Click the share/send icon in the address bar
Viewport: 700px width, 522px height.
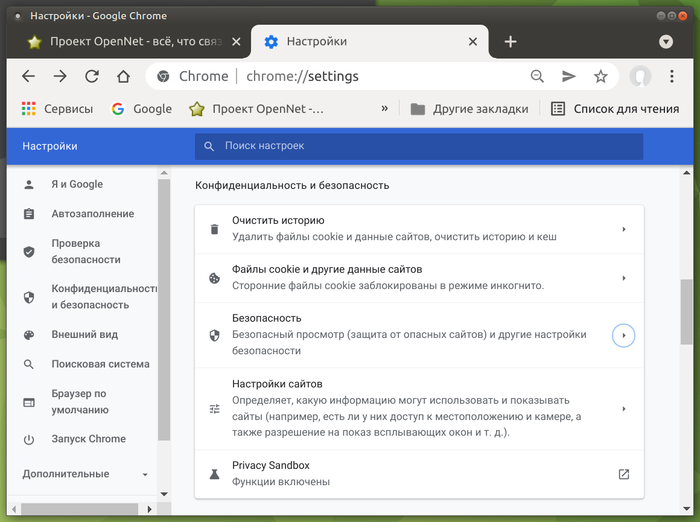(569, 76)
